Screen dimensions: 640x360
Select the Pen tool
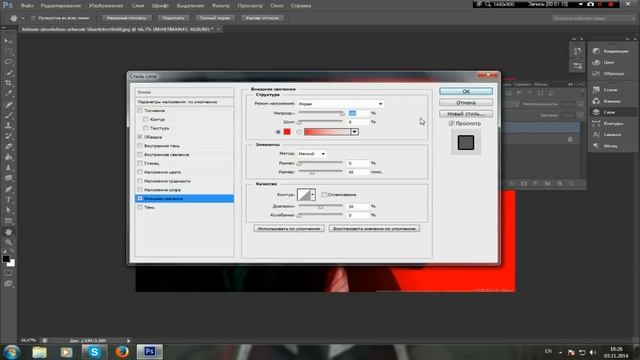pos(9,189)
